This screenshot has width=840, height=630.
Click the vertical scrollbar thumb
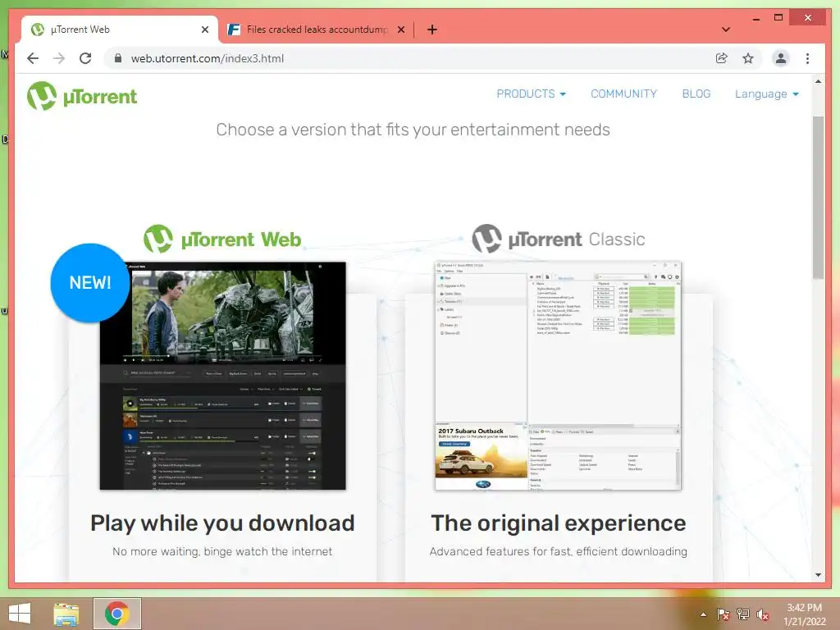[x=818, y=197]
